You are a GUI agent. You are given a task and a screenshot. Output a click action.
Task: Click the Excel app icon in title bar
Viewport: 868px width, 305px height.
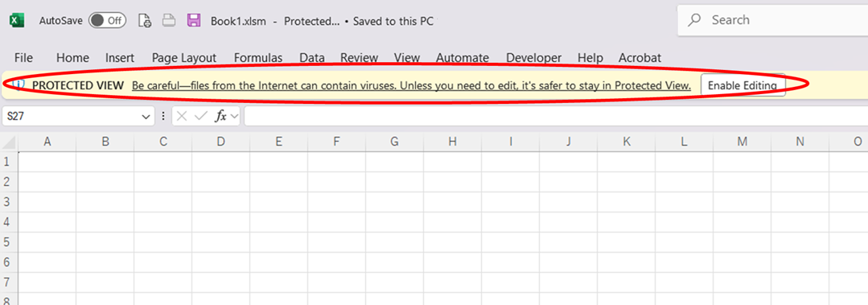pos(16,21)
